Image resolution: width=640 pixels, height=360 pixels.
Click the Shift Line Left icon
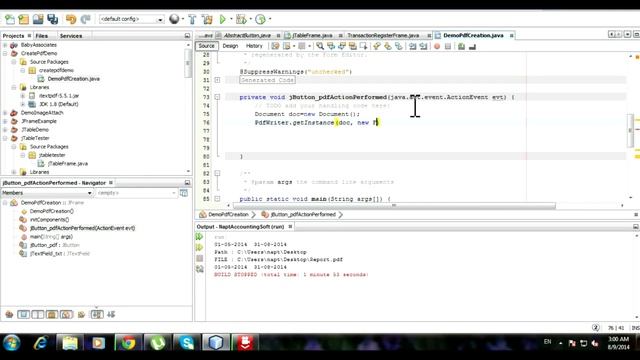(412, 46)
